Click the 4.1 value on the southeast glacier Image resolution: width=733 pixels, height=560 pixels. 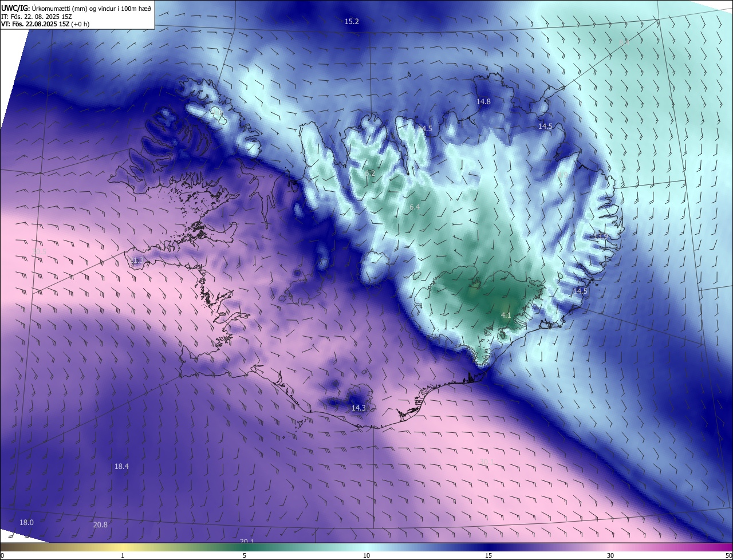[x=506, y=316]
